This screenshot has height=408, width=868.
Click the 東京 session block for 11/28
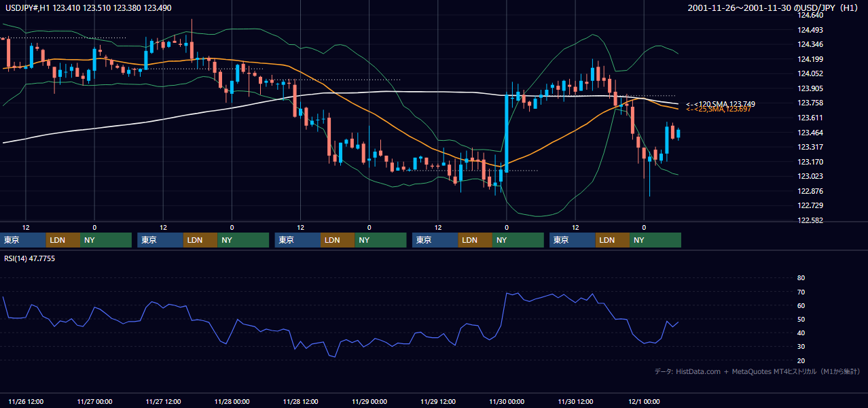click(x=297, y=240)
